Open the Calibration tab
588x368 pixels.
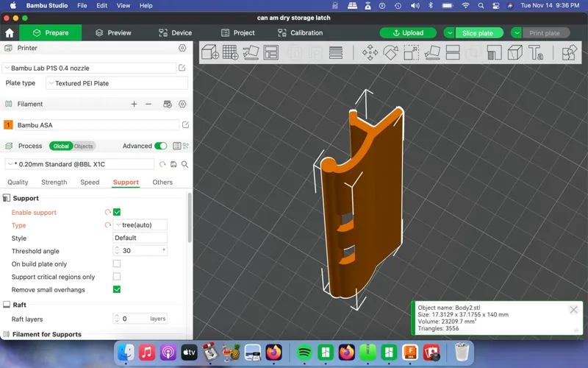point(300,33)
